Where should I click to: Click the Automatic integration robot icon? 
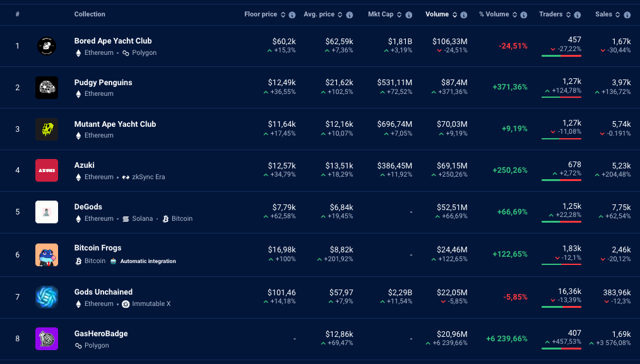[x=114, y=261]
